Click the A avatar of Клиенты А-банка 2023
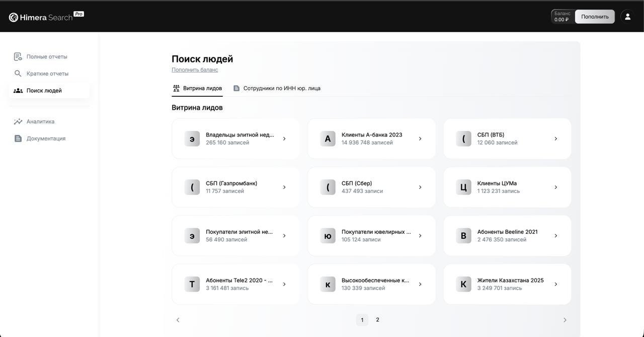 [x=328, y=139]
